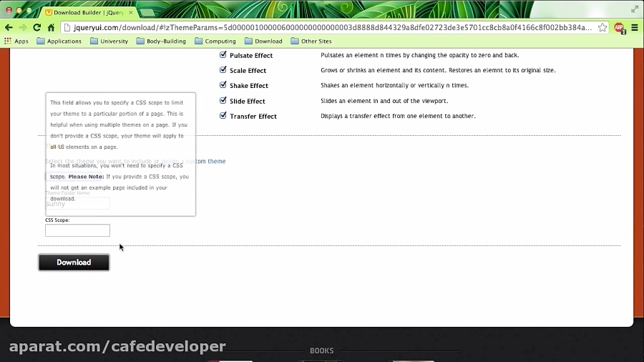The width and height of the screenshot is (644, 362).
Task: Uncheck the Transfer Effect checkbox
Action: (x=223, y=116)
